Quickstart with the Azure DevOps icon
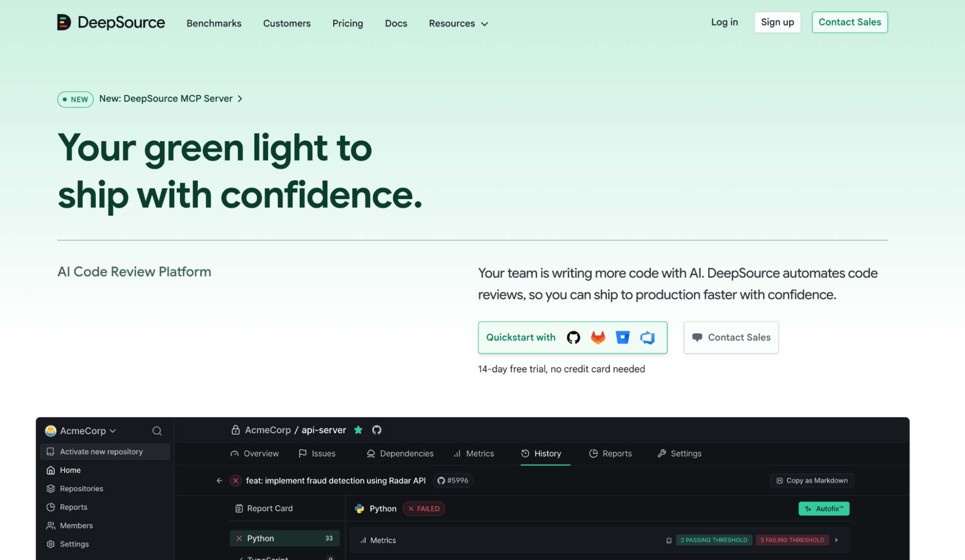Image resolution: width=965 pixels, height=560 pixels. (647, 338)
